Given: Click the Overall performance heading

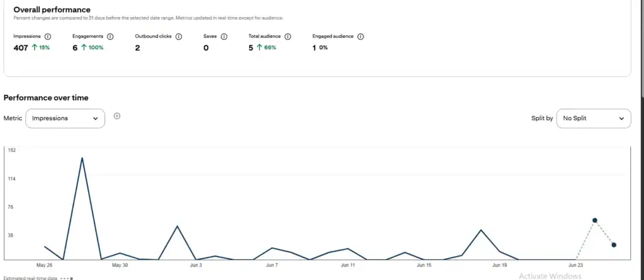Looking at the screenshot, I should point(52,9).
